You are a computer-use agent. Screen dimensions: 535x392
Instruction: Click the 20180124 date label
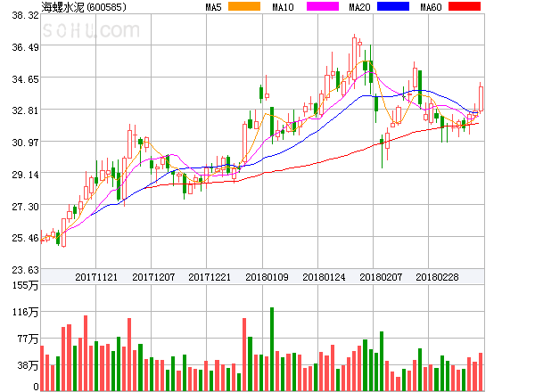pyautogui.click(x=324, y=277)
